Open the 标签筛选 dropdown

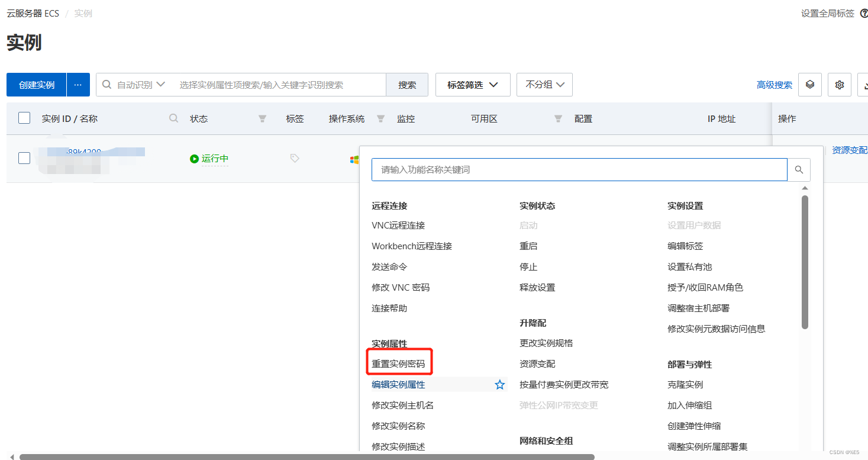point(473,85)
